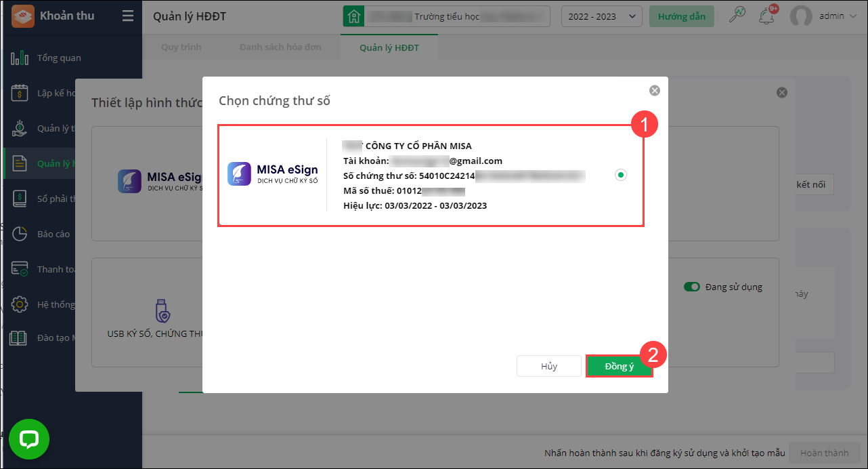Open the green live chat bubble
Viewport: 868px width, 469px height.
click(29, 439)
